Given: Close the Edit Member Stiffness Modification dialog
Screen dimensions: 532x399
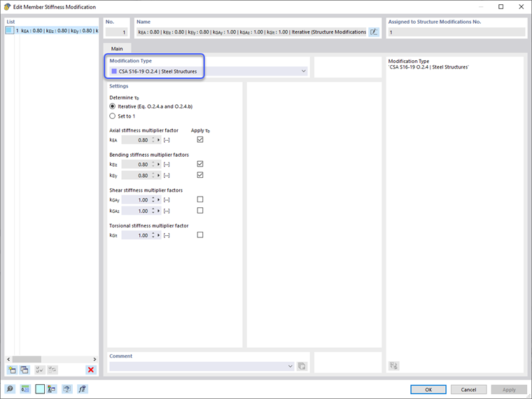Looking at the screenshot, I should coord(521,7).
